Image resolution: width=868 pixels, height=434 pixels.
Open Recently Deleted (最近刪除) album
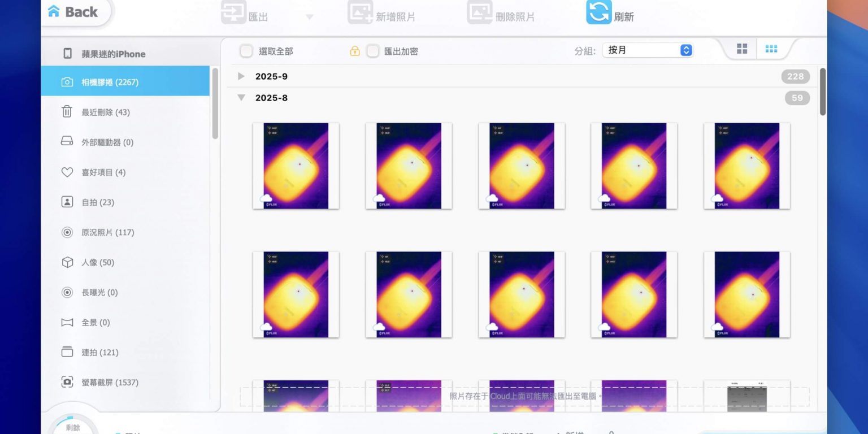106,112
